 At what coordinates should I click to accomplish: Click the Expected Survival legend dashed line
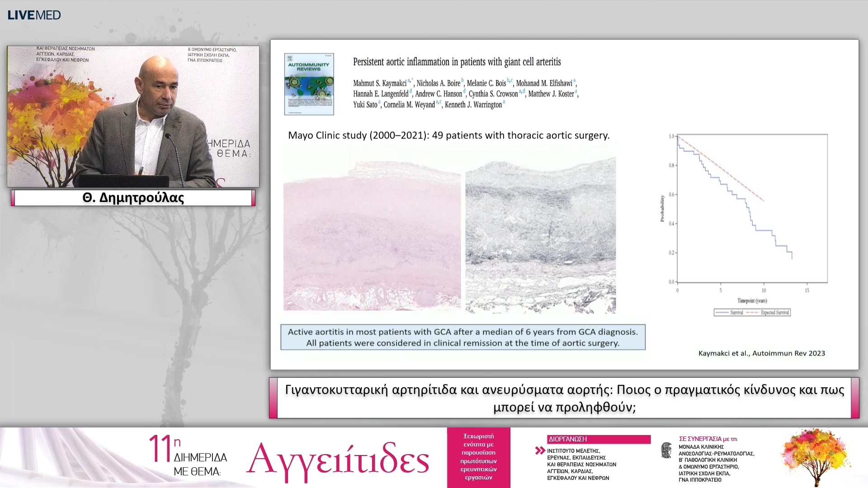pyautogui.click(x=753, y=313)
